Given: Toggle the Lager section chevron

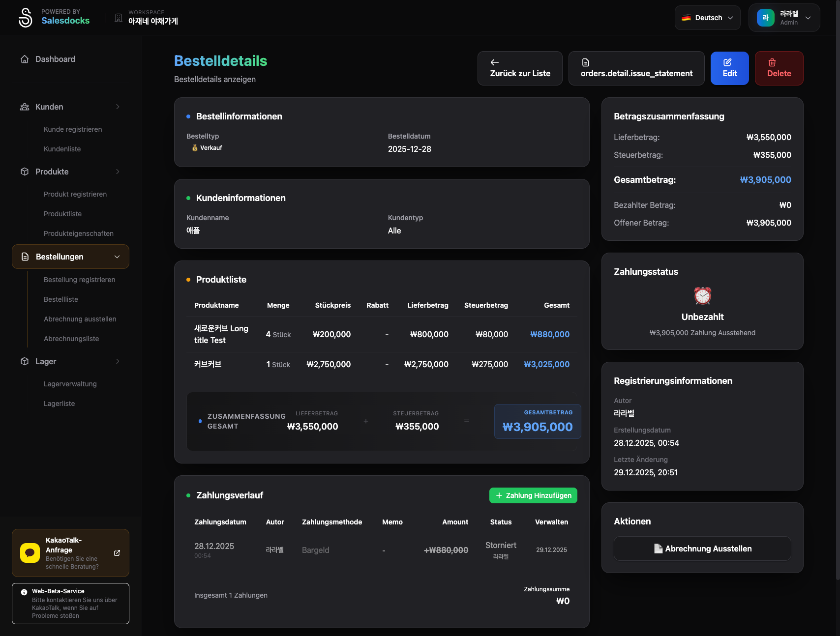Looking at the screenshot, I should tap(118, 361).
